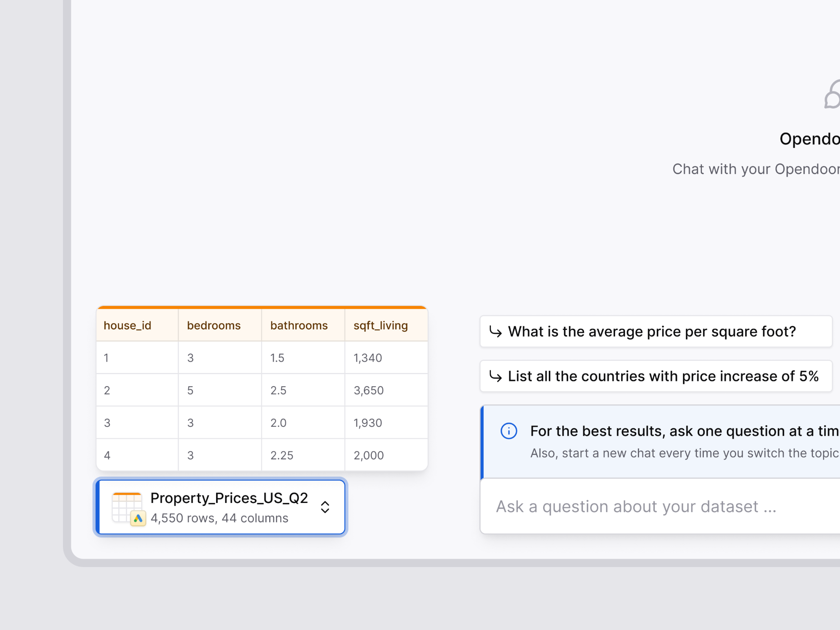This screenshot has width=840, height=630.
Task: Click the 3,650 sqft_living cell
Action: 368,390
